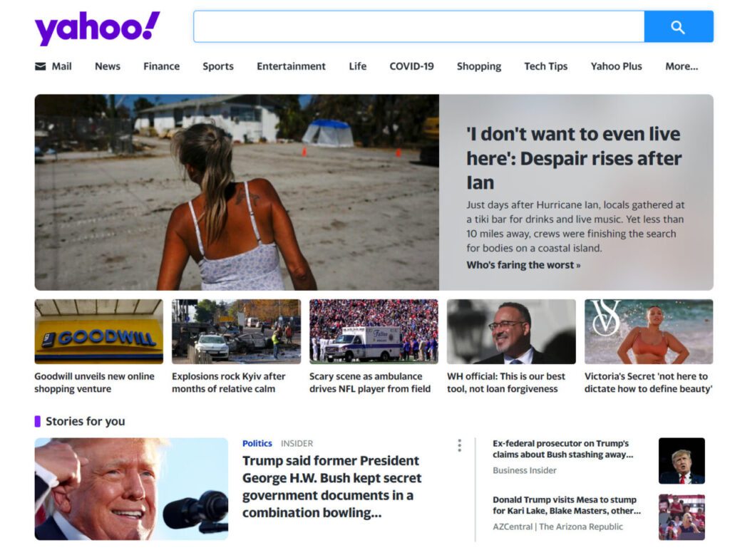
Task: Select Yahoo Plus in the navigation bar
Action: tap(616, 66)
